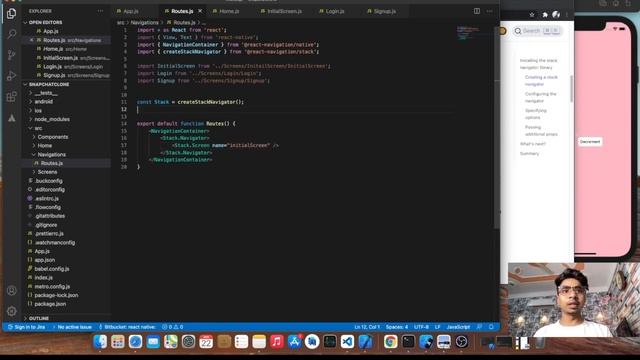Click the JavaScript language mode in status bar
Screen dimensions: 640x360
click(458, 327)
